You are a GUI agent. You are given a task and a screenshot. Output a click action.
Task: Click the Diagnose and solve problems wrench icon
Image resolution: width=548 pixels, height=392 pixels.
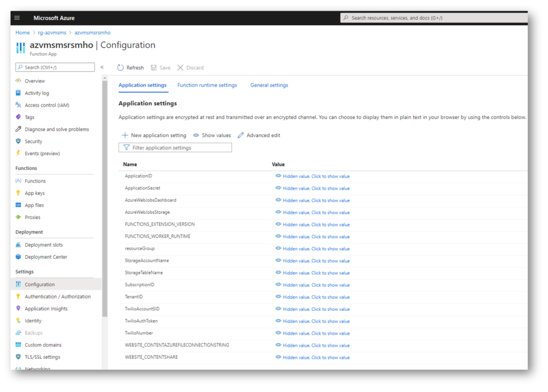click(x=19, y=129)
